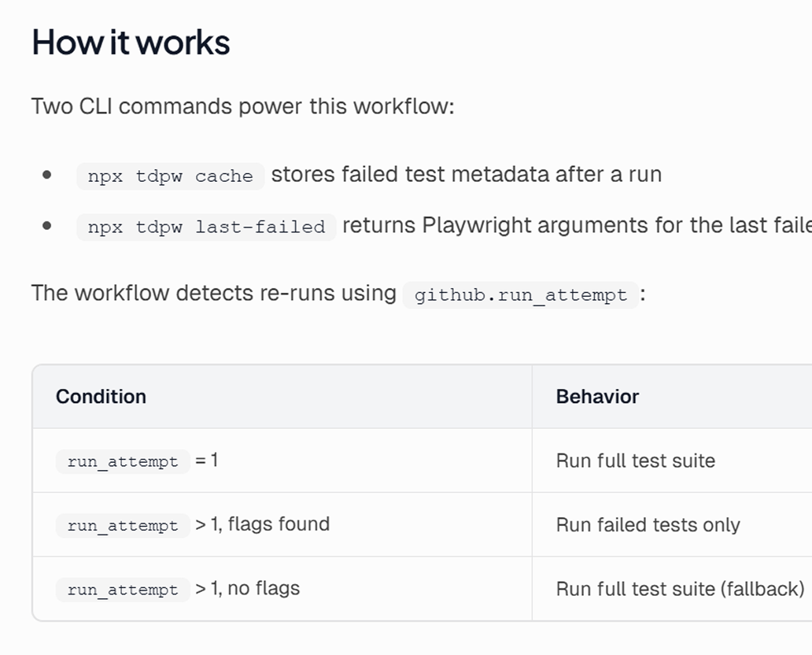
Task: Click the "How it works" heading
Action: pos(131,42)
